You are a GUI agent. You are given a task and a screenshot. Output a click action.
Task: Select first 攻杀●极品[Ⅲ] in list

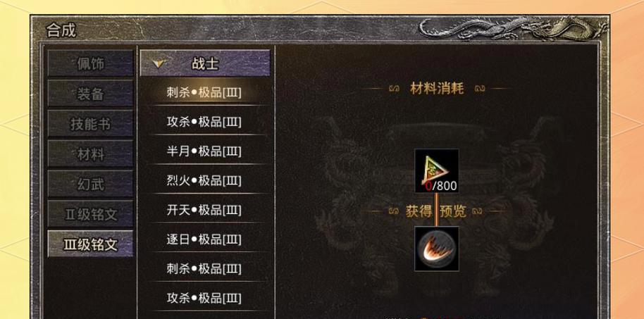pos(204,122)
